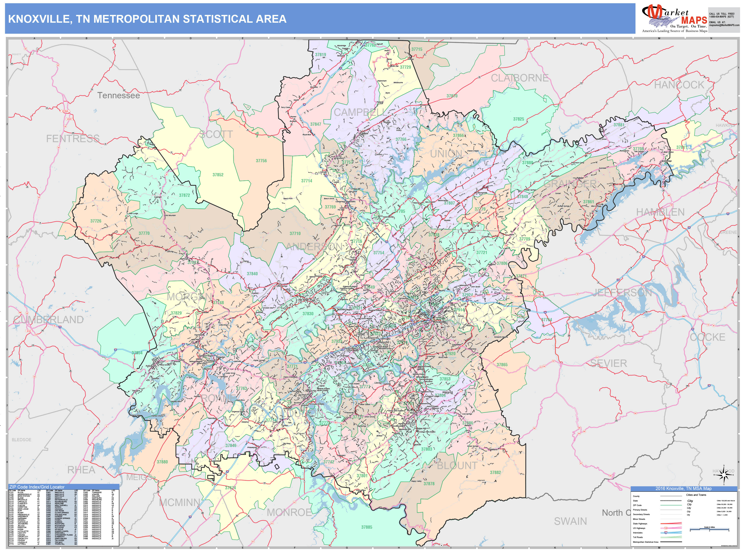Click ZIP code 37885 area label
The width and height of the screenshot is (747, 560).
[366, 527]
